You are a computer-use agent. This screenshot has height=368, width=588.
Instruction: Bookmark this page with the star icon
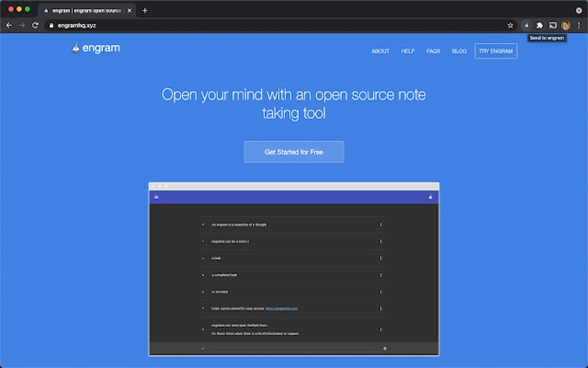510,25
